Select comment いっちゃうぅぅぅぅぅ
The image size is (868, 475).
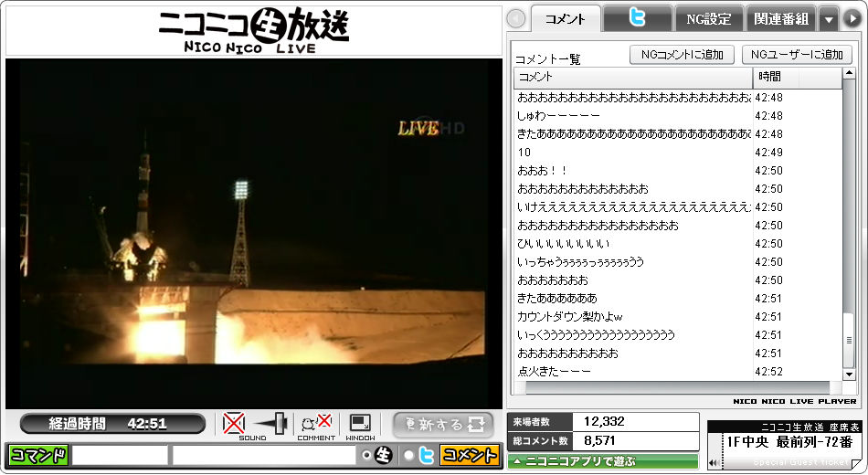(678, 262)
